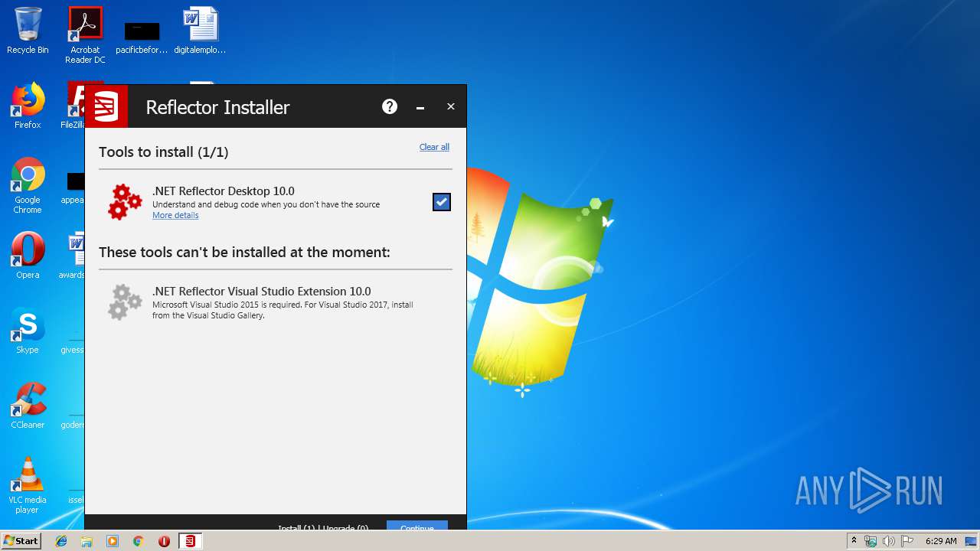Click the Install (1) | Upgrade (0) status text
Viewport: 980px width, 551px height.
pyautogui.click(x=323, y=528)
